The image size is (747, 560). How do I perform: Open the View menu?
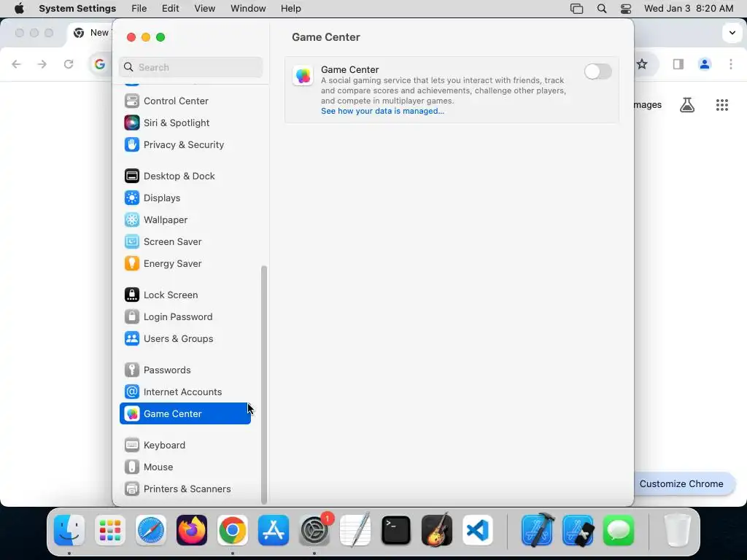(x=205, y=9)
